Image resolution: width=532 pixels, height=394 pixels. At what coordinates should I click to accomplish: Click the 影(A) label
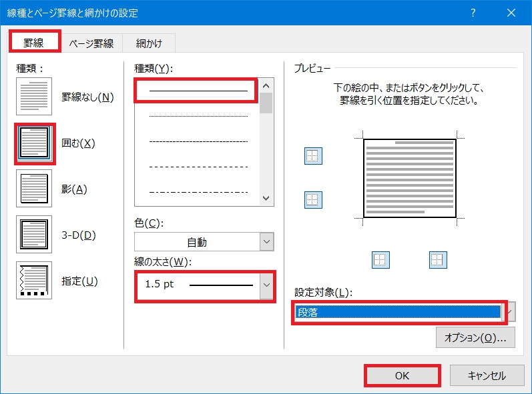pyautogui.click(x=74, y=189)
